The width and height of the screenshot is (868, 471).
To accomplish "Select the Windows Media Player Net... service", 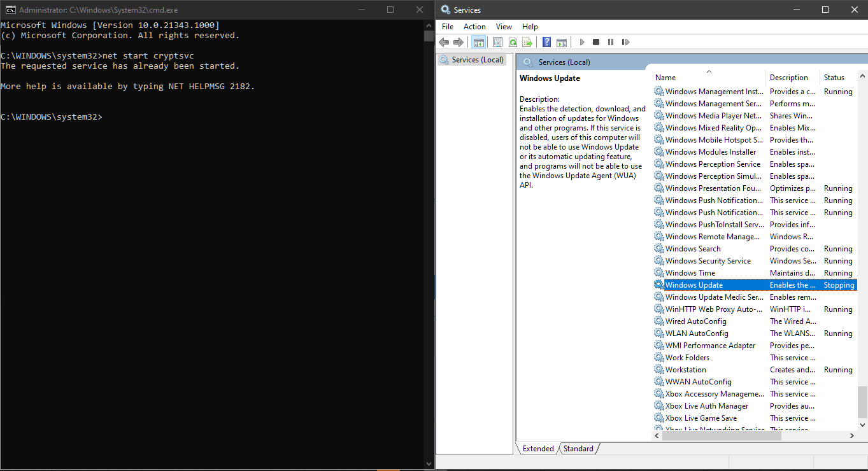I will coord(755,116).
